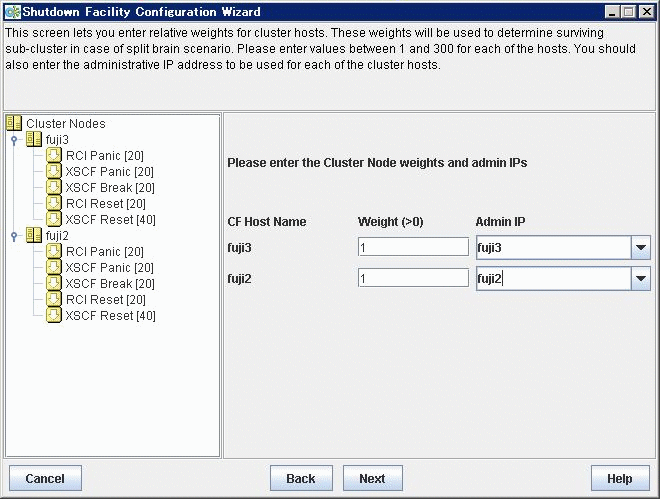Screen dimensions: 660x499
Task: Open the fuji2 Admin IP dropdown
Action: point(641,279)
